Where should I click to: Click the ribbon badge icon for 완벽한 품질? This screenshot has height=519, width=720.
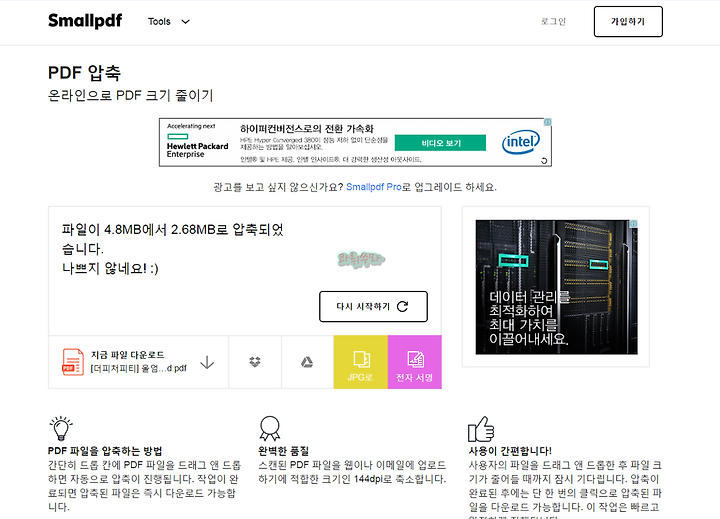point(270,429)
